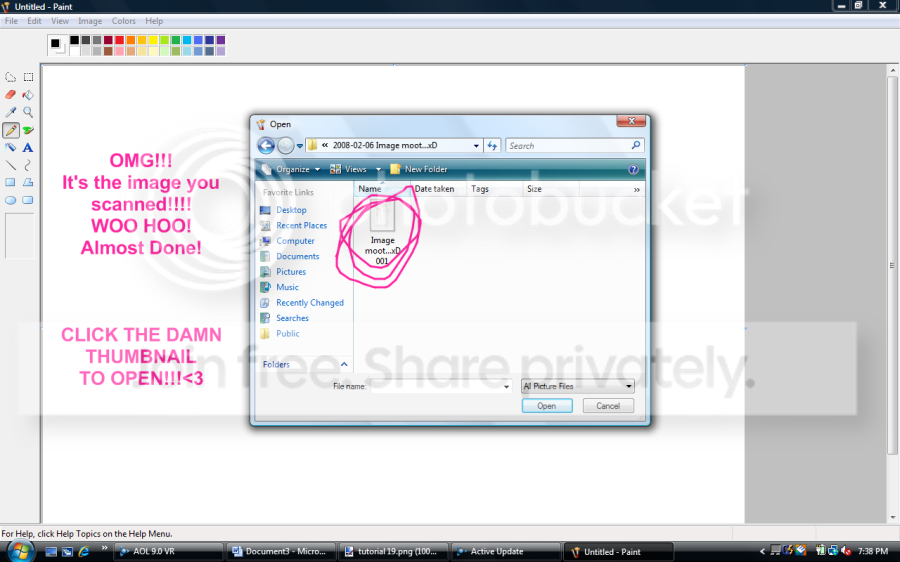
Task: Activate the Pick Color eyedropper tool
Action: point(10,113)
